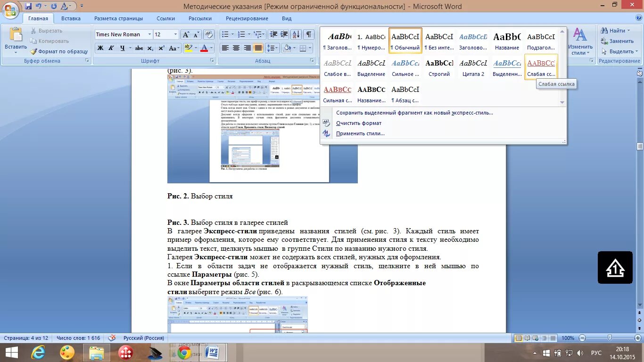Toggle italic (К) formatting
This screenshot has width=644, height=362.
[x=111, y=48]
